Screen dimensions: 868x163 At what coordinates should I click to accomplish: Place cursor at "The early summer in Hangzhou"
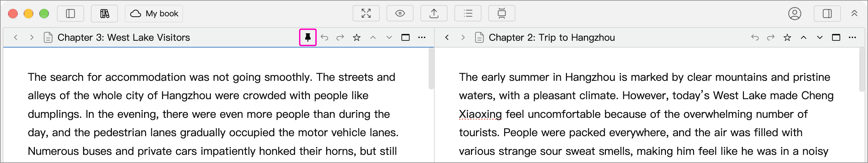[537, 77]
